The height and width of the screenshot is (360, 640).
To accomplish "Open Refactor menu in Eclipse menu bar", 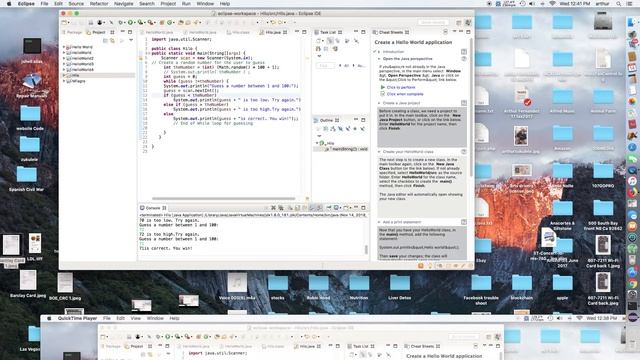I will [x=99, y=4].
